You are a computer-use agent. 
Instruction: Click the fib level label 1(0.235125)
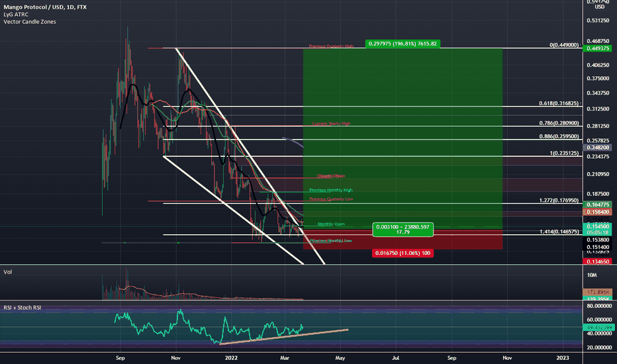[564, 153]
